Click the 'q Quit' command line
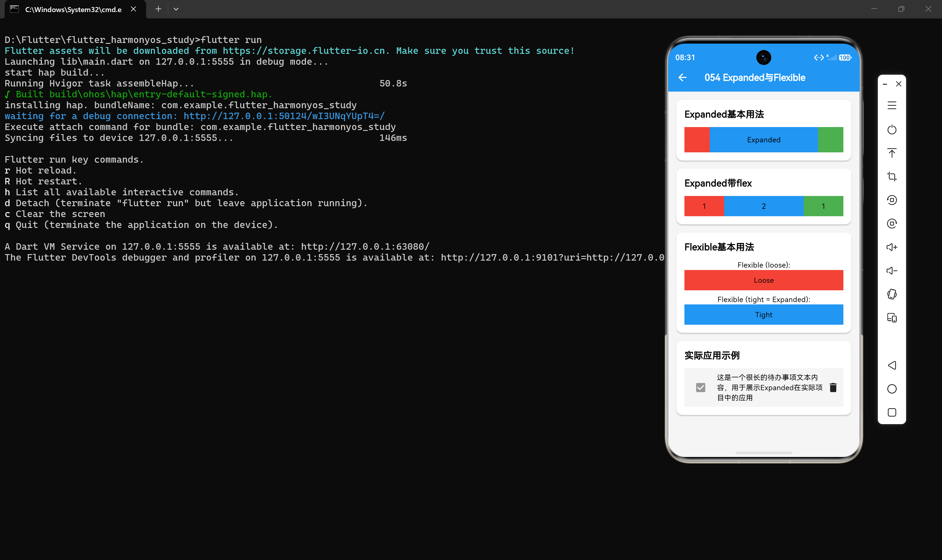 (141, 225)
